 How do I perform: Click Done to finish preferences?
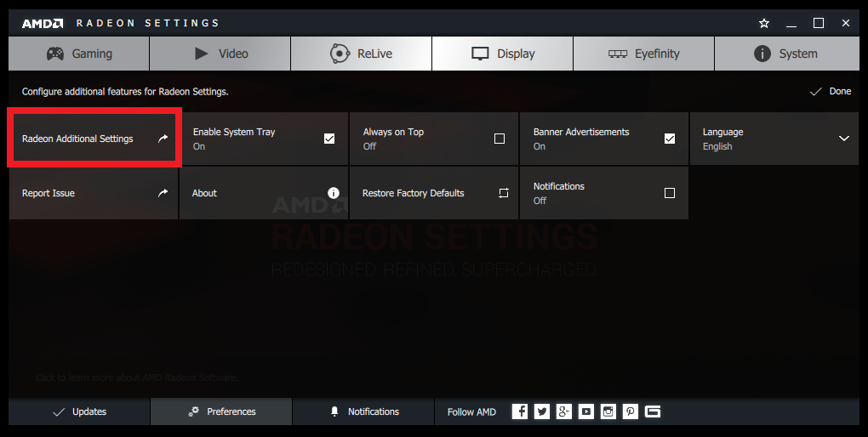(x=831, y=91)
